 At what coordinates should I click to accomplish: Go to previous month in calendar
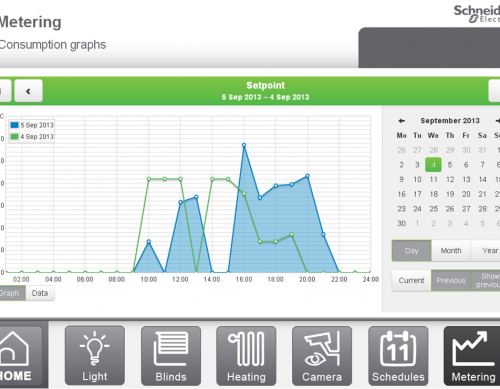pos(402,121)
